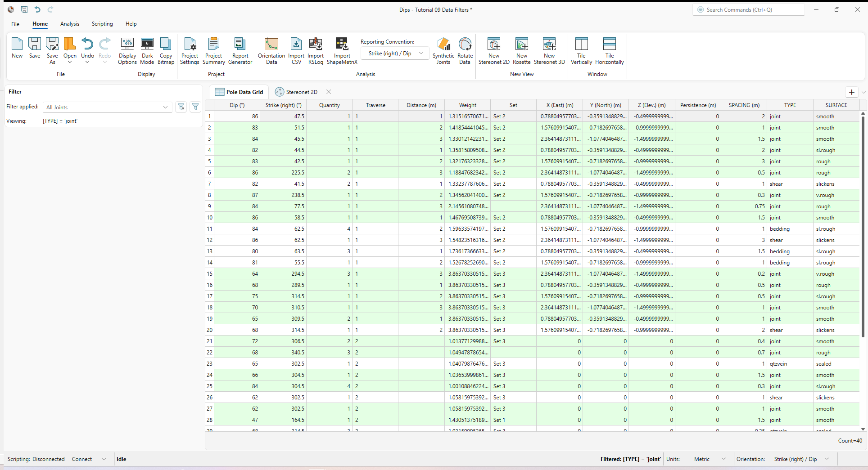Switch to the Stereonet 2D tab
Viewport: 868px width, 470px height.
click(297, 92)
